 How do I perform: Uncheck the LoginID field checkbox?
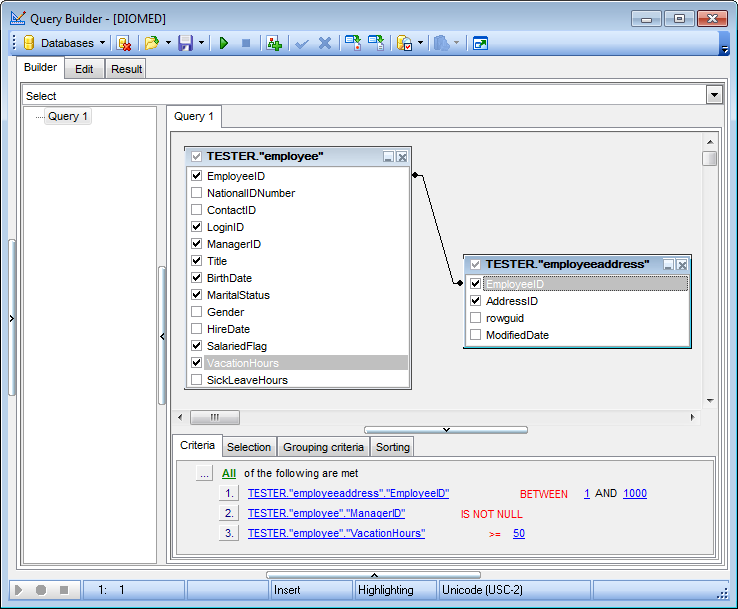pyautogui.click(x=197, y=227)
